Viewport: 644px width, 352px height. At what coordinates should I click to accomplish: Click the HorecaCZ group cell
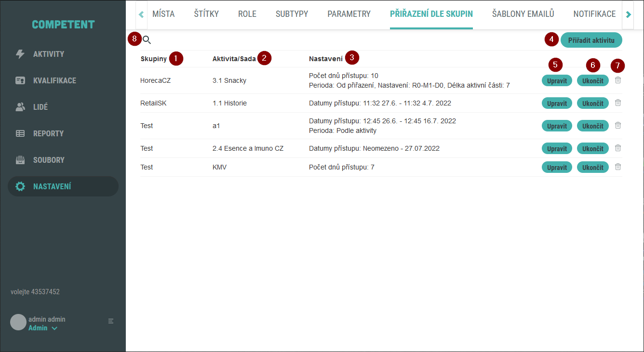click(155, 80)
